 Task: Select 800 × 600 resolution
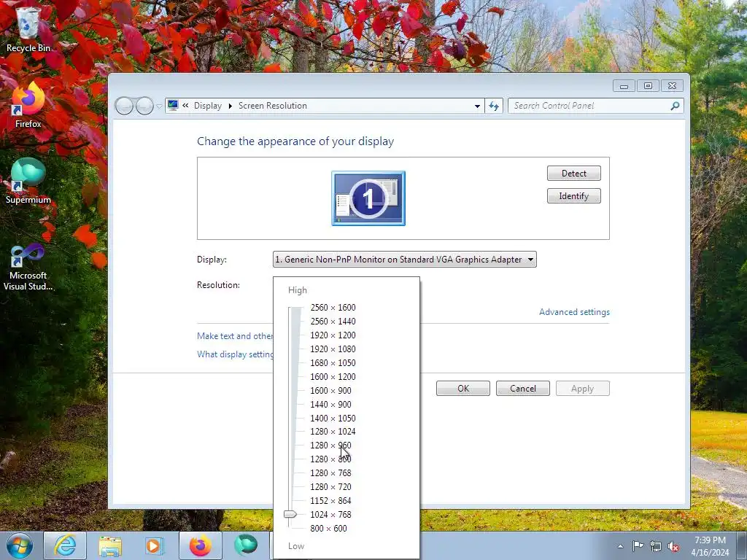(329, 528)
